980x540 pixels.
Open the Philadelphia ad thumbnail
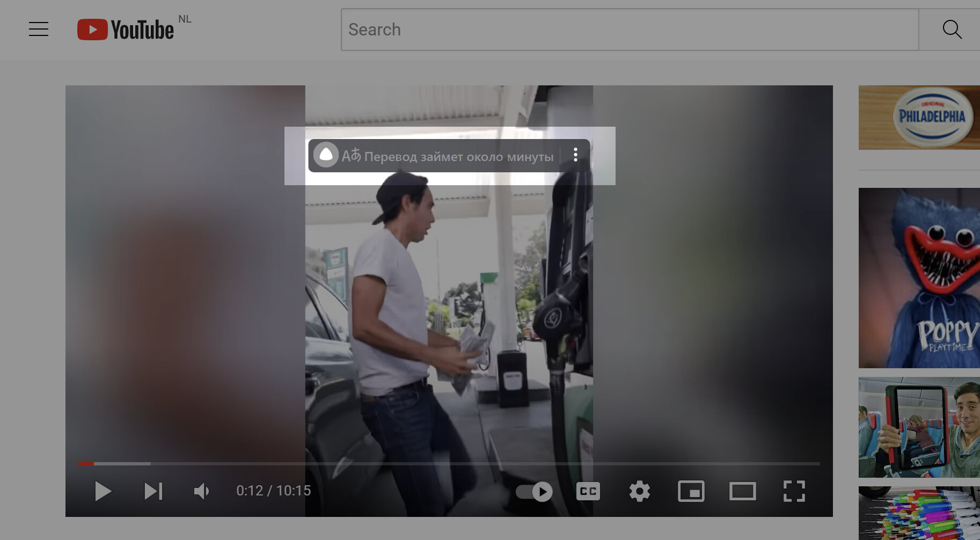919,118
